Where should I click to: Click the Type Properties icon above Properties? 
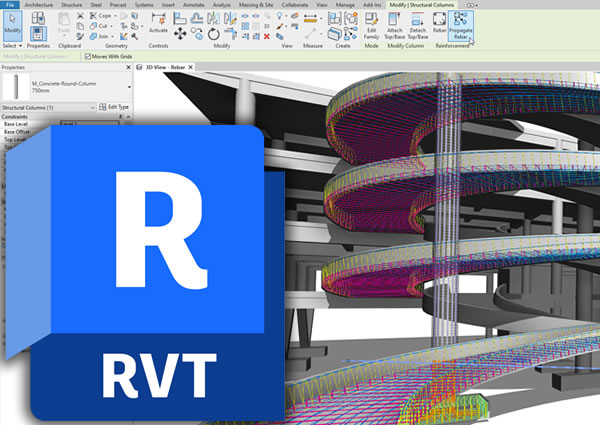[x=38, y=18]
